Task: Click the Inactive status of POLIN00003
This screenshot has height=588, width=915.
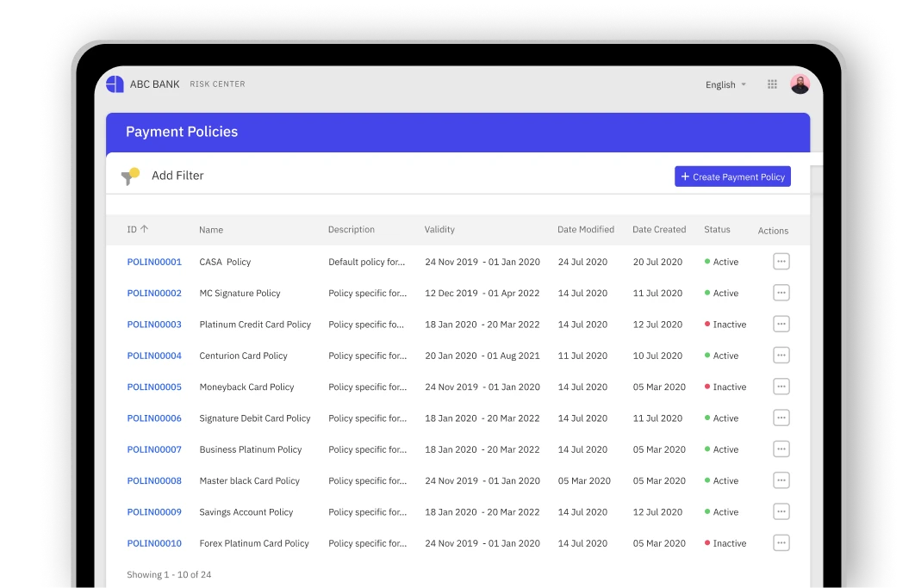Action: [x=725, y=325]
